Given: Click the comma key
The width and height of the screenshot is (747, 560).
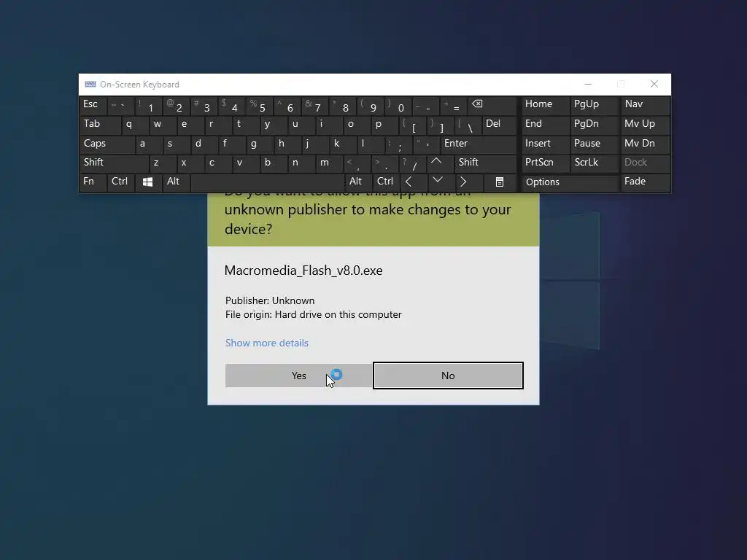Looking at the screenshot, I should tap(357, 163).
